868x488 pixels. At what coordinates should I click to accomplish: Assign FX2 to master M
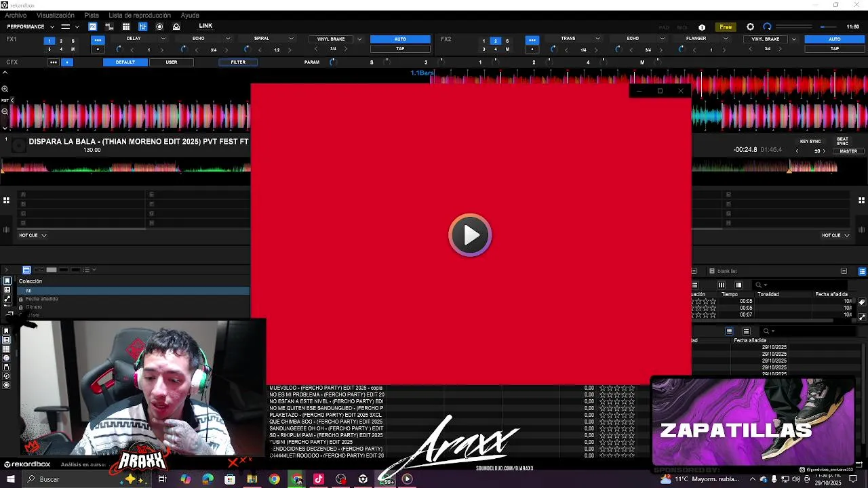click(507, 49)
